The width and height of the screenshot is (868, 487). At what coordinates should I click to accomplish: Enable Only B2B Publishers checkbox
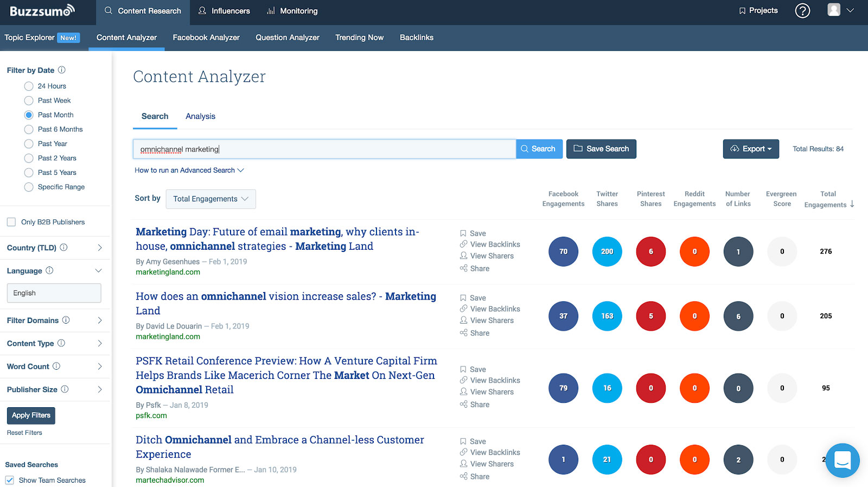click(x=11, y=222)
